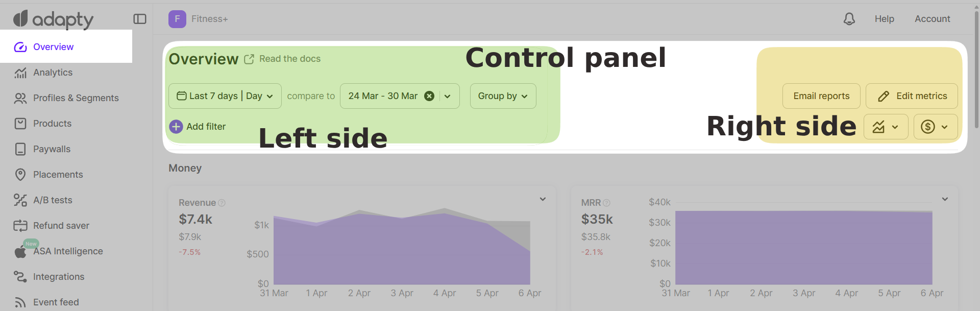Click the Add filter plus icon
980x311 pixels.
click(176, 127)
